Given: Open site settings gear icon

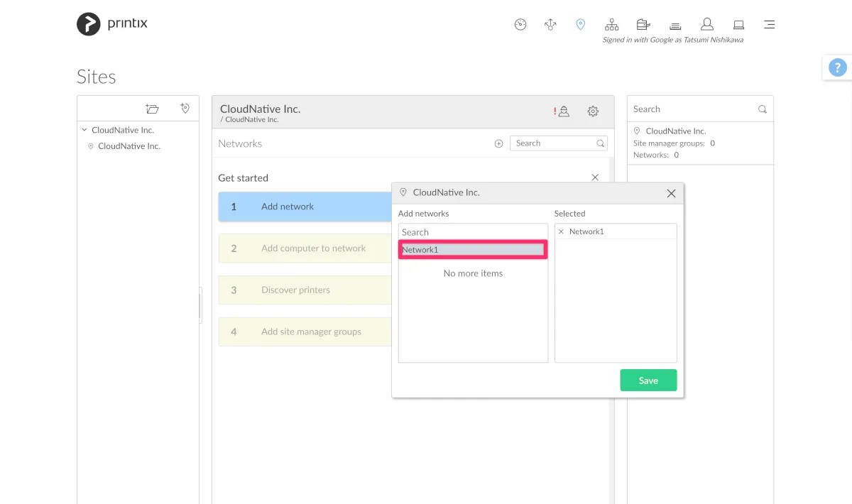Looking at the screenshot, I should 593,111.
